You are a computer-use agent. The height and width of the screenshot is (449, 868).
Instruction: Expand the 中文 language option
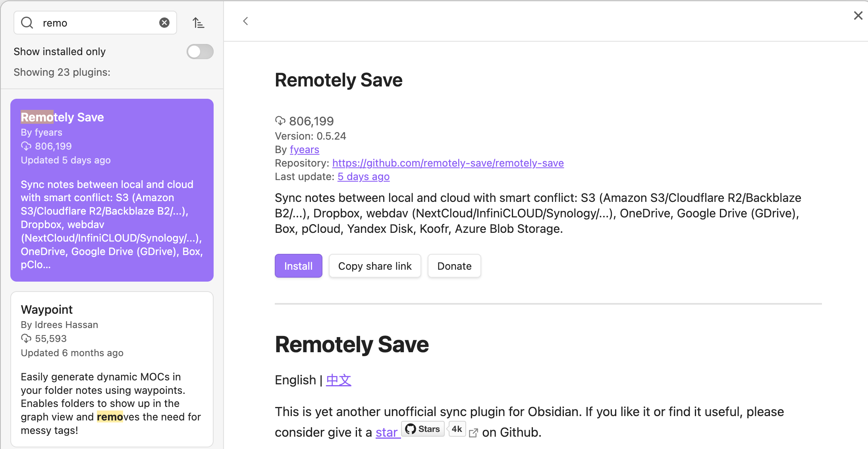click(338, 379)
